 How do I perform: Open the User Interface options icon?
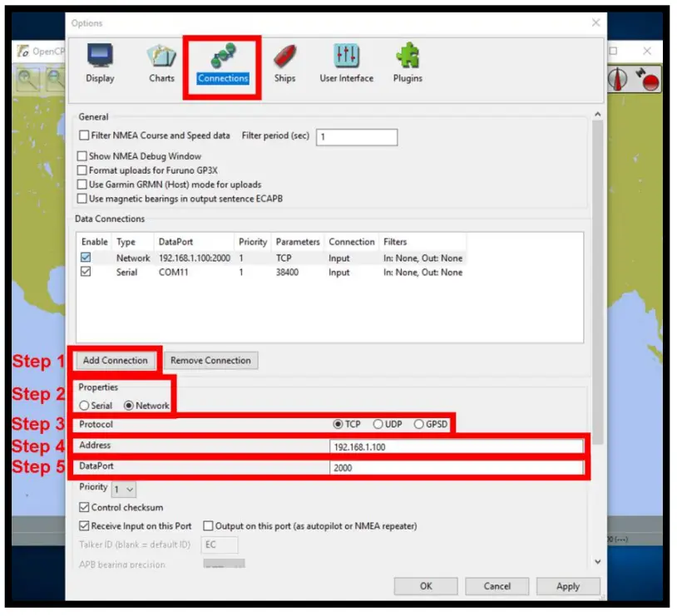click(346, 63)
